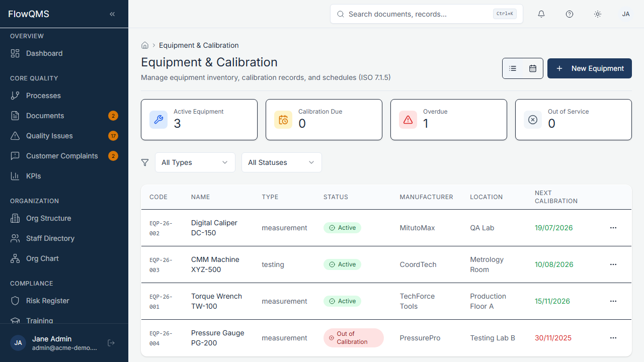
Task: Switch to calendar view of equipment
Action: point(533,68)
